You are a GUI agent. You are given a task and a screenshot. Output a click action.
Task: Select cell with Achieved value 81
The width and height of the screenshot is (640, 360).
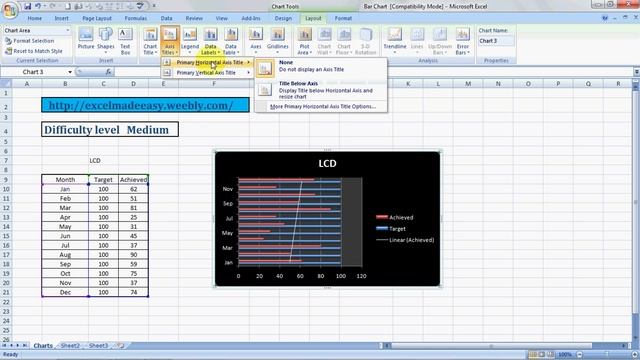click(x=133, y=208)
